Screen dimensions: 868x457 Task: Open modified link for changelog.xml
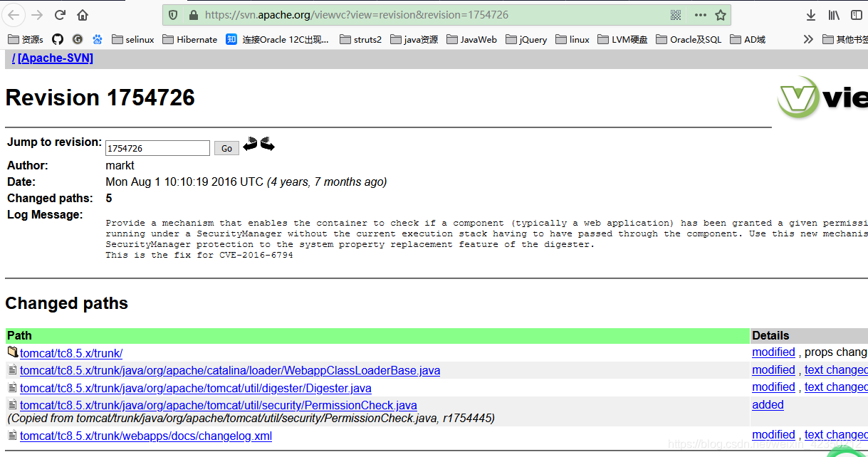773,434
